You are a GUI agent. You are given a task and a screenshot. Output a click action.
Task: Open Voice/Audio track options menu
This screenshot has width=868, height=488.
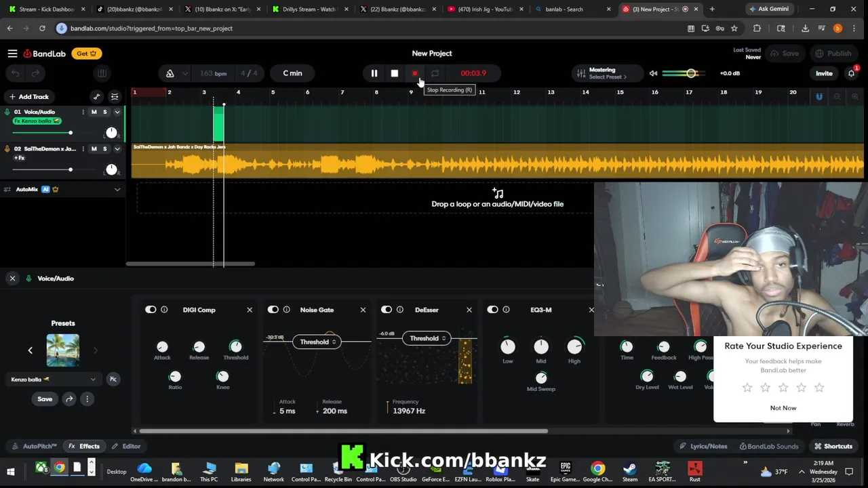click(83, 112)
